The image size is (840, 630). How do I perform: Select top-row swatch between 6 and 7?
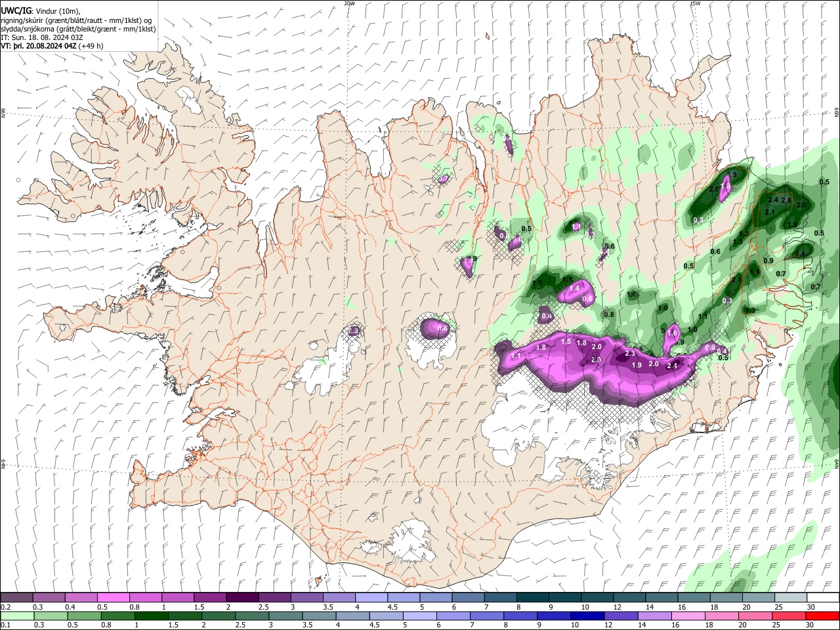[x=468, y=598]
